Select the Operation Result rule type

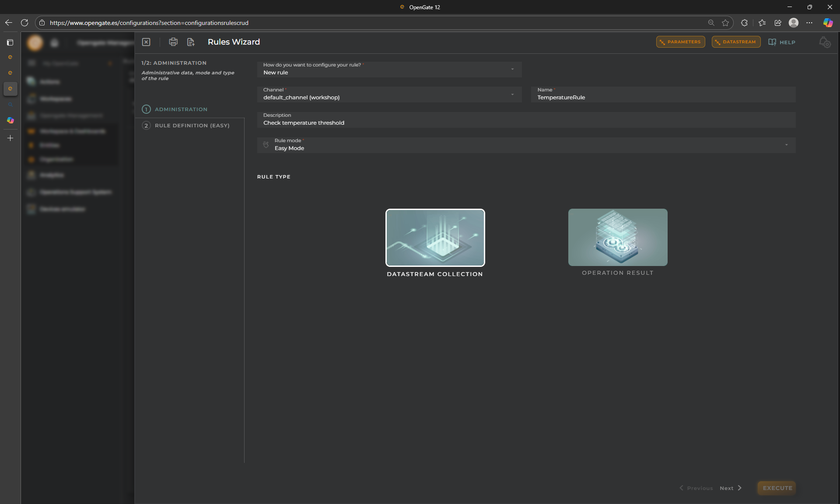tap(618, 238)
